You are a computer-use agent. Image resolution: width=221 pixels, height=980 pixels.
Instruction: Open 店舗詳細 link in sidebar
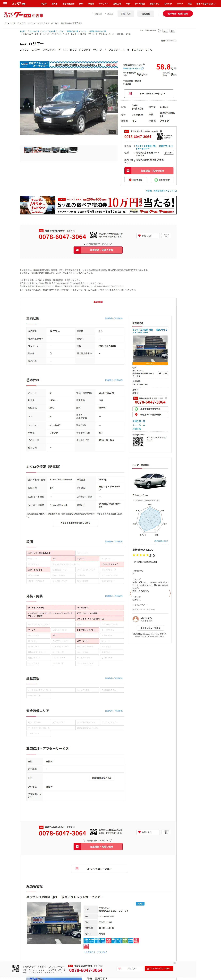coord(136,429)
